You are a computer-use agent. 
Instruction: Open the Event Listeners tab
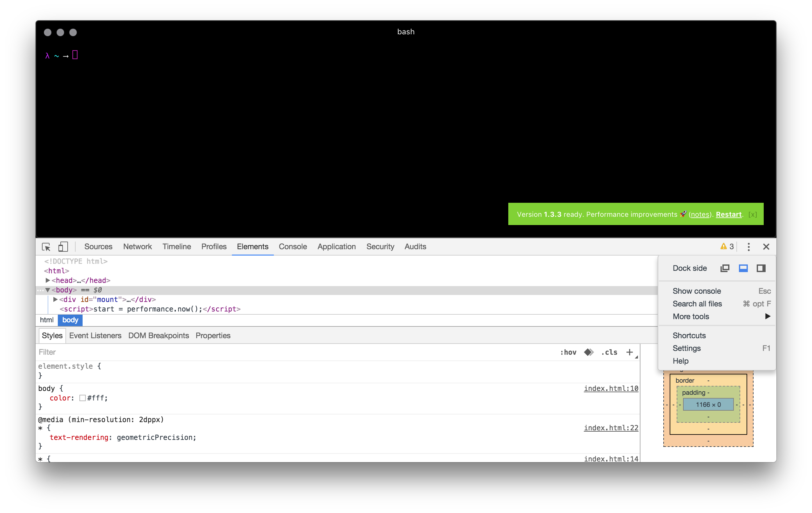[95, 336]
